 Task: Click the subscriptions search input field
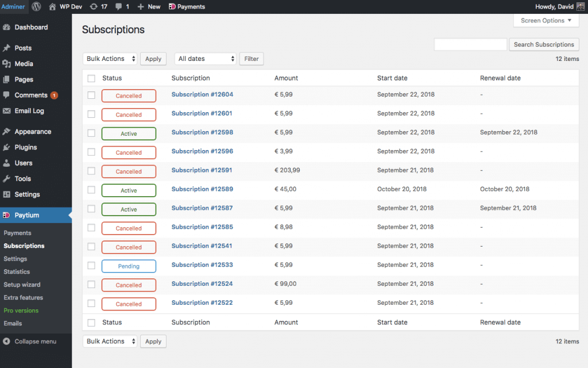[470, 44]
